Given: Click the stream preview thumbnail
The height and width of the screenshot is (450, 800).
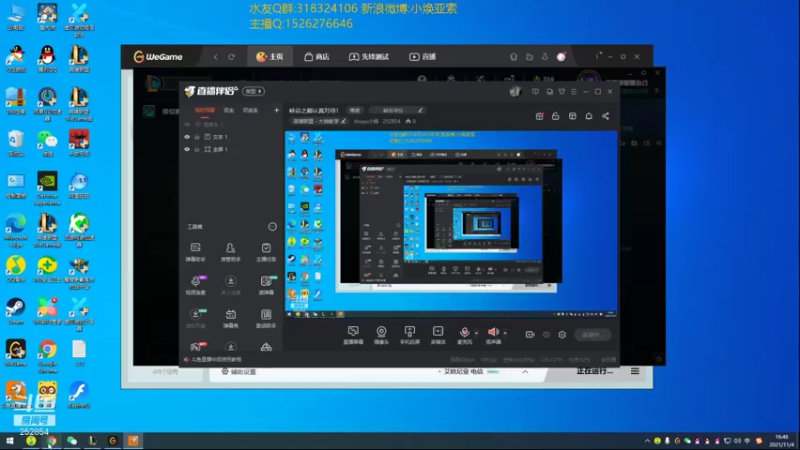Looking at the screenshot, I should pyautogui.click(x=451, y=224).
